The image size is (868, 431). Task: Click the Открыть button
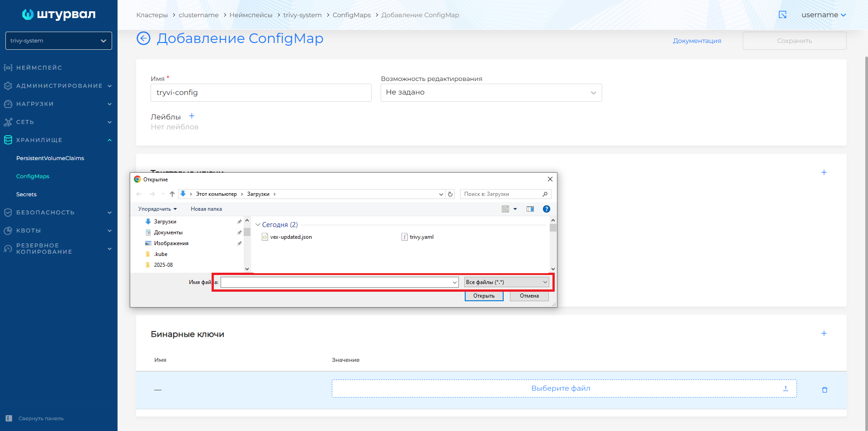[x=484, y=296]
